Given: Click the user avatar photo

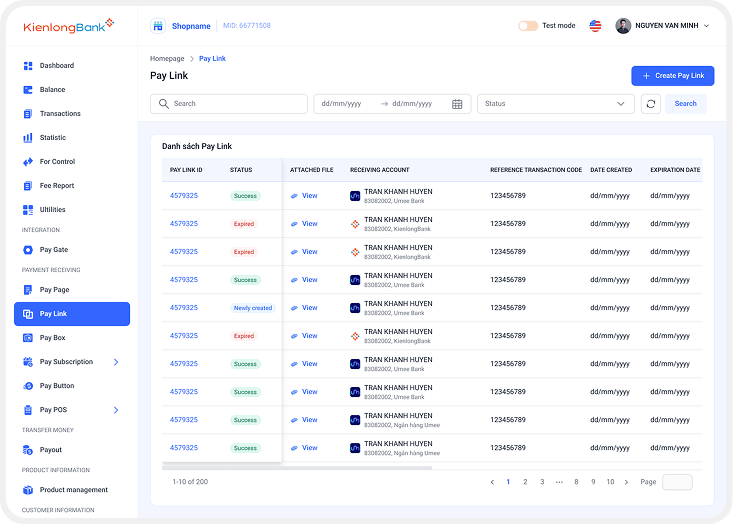Looking at the screenshot, I should point(623,26).
